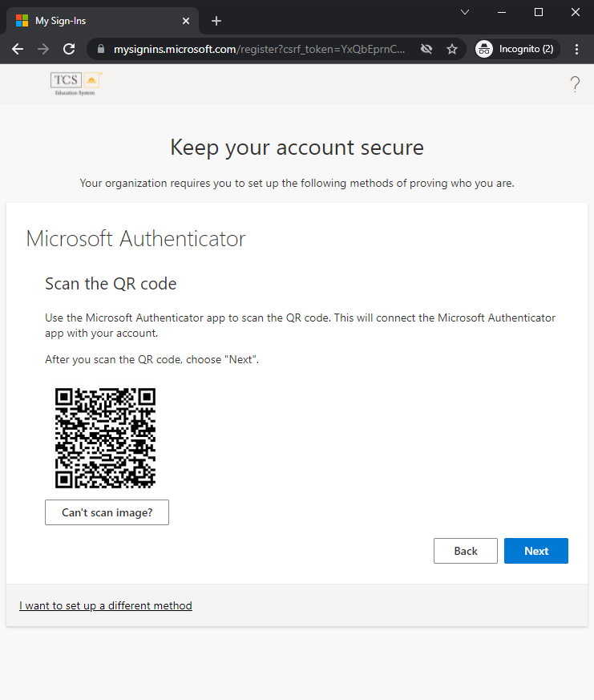Click the QR code image
The width and height of the screenshot is (594, 700).
105,438
